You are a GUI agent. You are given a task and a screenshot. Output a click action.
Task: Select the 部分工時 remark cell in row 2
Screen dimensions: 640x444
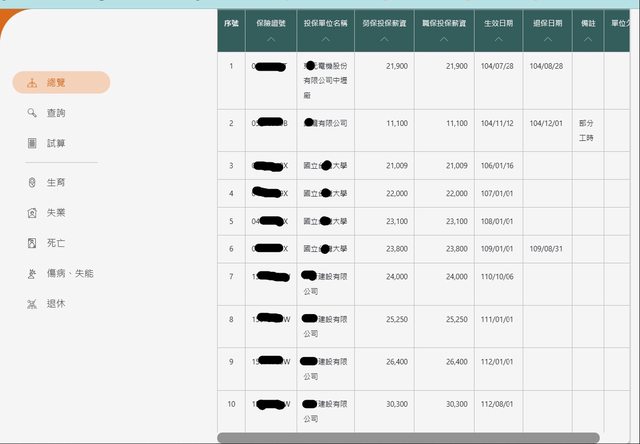pyautogui.click(x=586, y=129)
